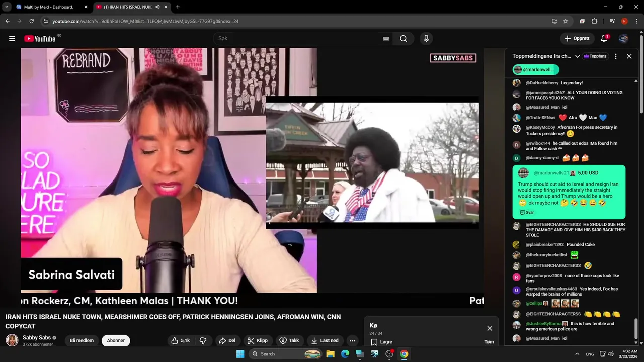Open volume control in system tray
Viewport: 644px width, 362px height.
(611, 354)
